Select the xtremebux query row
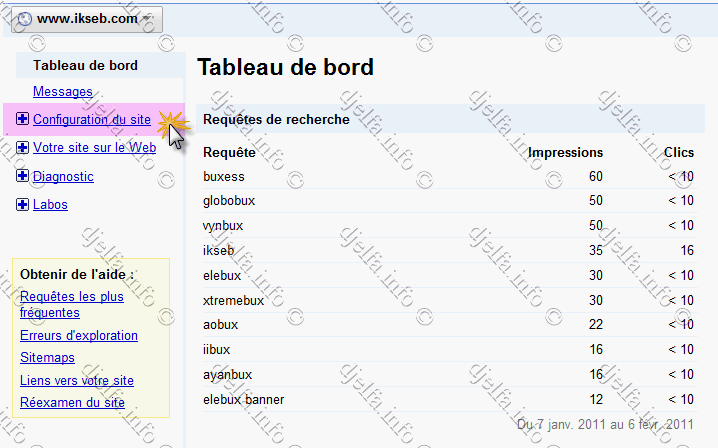The height and width of the screenshot is (448, 718). point(450,300)
